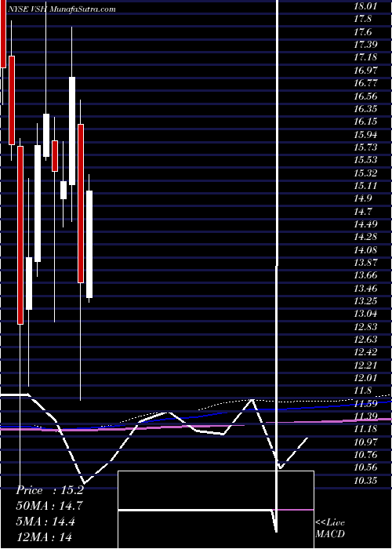
Task: Click inside the MACD indicator panel
Action: click(x=216, y=510)
